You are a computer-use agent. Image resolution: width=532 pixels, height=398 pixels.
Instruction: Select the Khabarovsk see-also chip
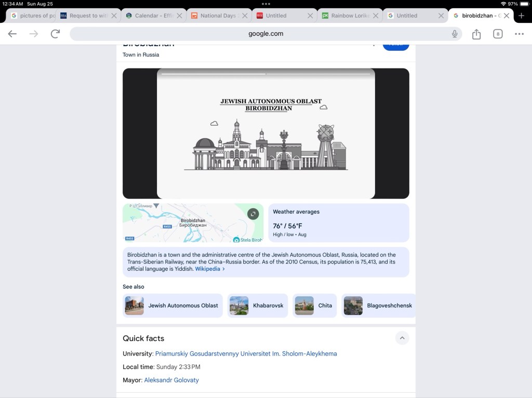(x=257, y=306)
